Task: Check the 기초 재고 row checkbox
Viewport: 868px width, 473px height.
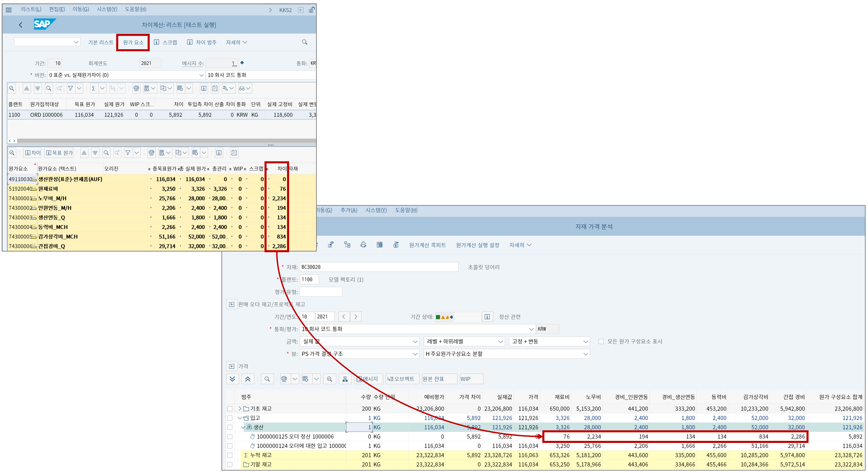Action: point(230,409)
